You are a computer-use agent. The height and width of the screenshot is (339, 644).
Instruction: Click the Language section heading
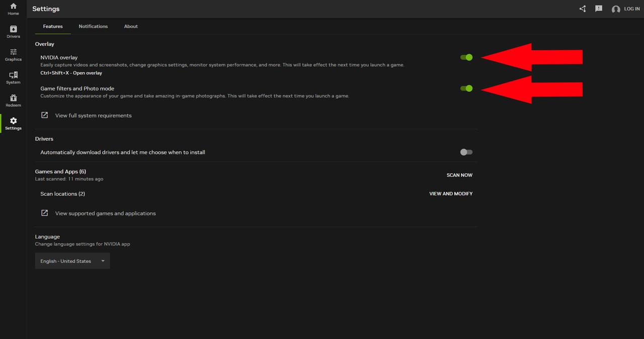tap(47, 237)
